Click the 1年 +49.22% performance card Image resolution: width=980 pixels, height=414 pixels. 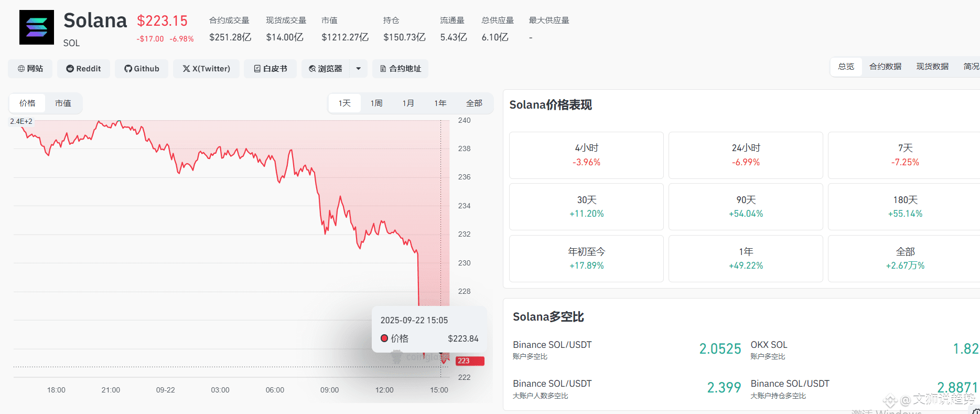[746, 259]
